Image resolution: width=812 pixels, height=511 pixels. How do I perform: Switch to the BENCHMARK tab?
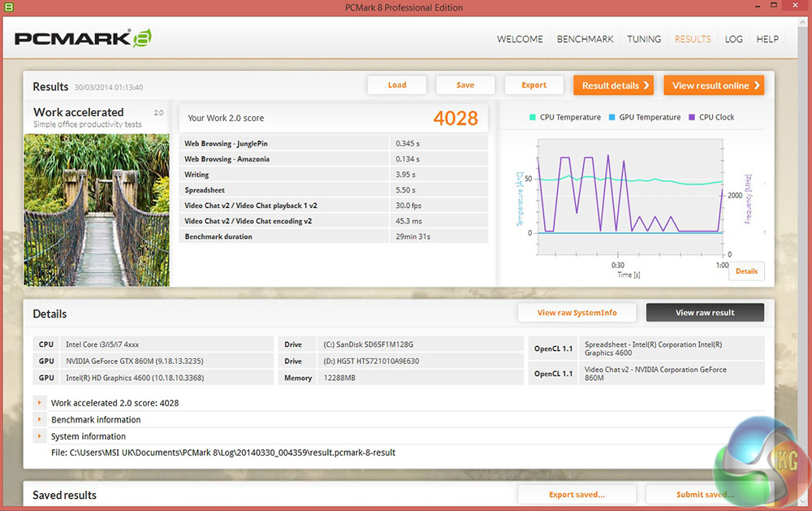585,39
